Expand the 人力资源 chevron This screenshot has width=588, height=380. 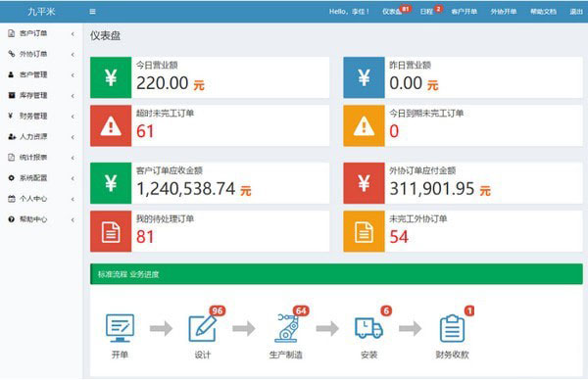[x=73, y=137]
